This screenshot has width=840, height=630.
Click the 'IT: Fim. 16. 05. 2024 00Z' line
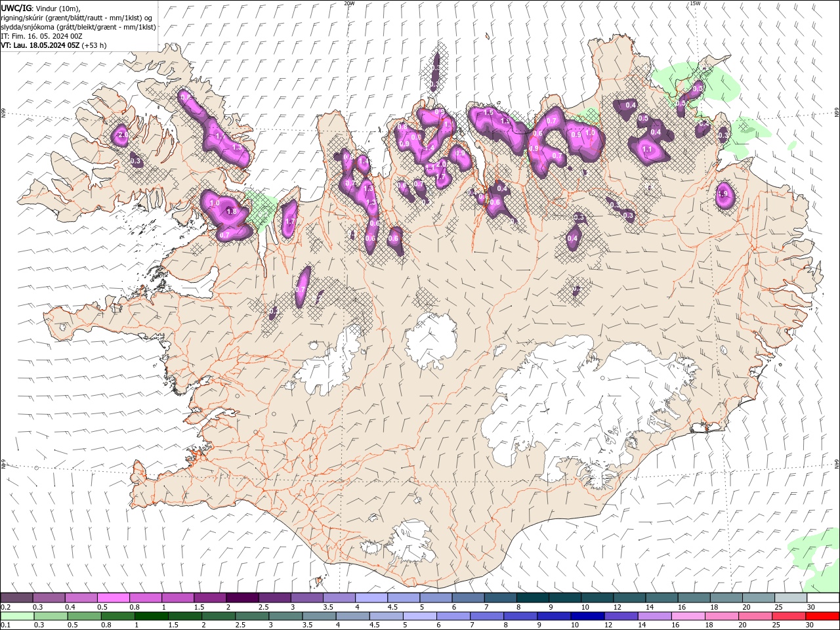[41, 36]
